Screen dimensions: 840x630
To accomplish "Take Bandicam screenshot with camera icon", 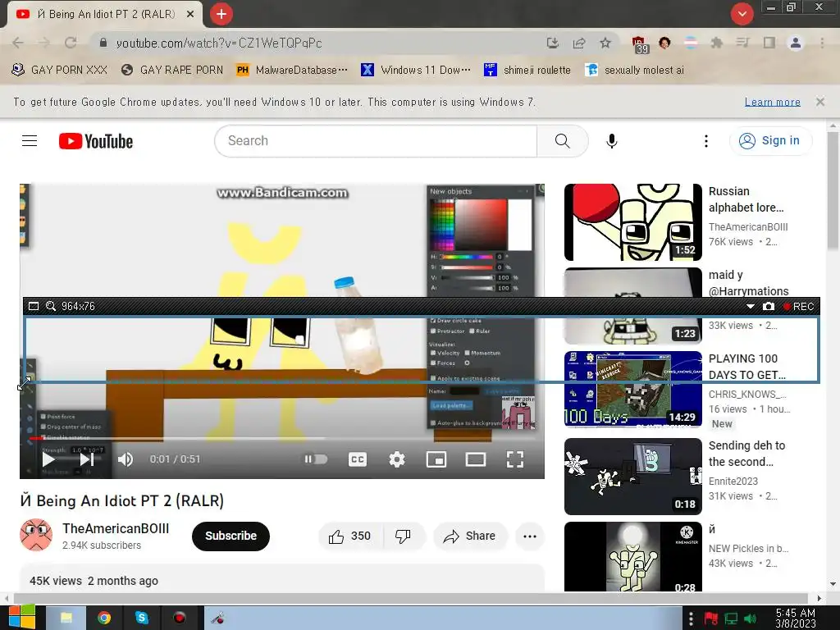I will click(768, 307).
